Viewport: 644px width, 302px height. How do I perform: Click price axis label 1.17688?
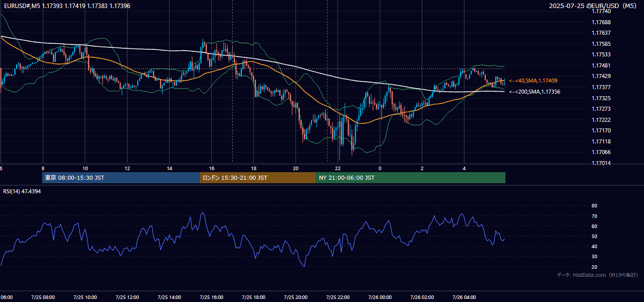click(601, 22)
